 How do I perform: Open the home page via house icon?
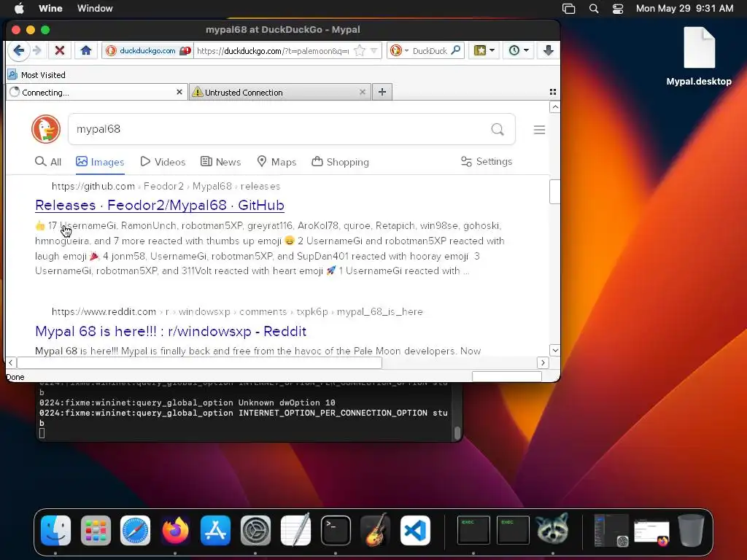[x=86, y=50]
